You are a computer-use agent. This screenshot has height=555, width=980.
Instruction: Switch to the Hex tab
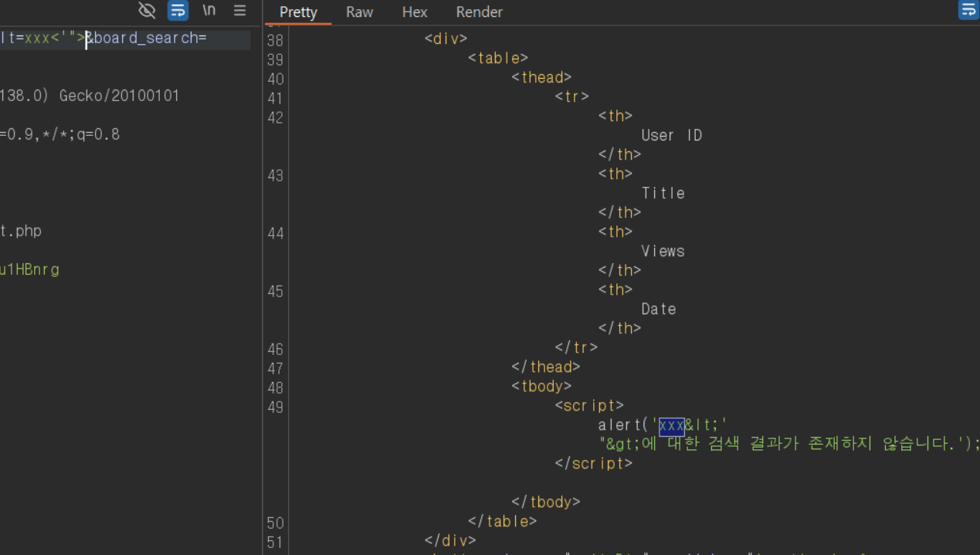point(415,12)
